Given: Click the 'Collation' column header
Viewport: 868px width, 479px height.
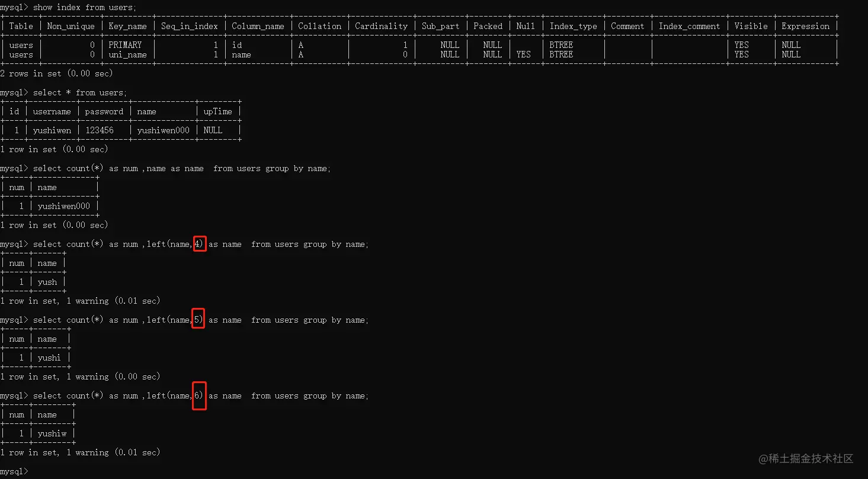Looking at the screenshot, I should (x=319, y=26).
